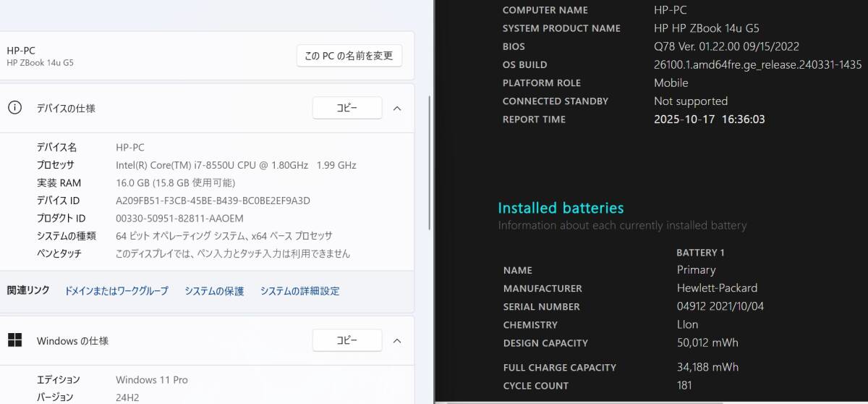
Task: Click the Installed batteries heading in report
Action: [561, 209]
